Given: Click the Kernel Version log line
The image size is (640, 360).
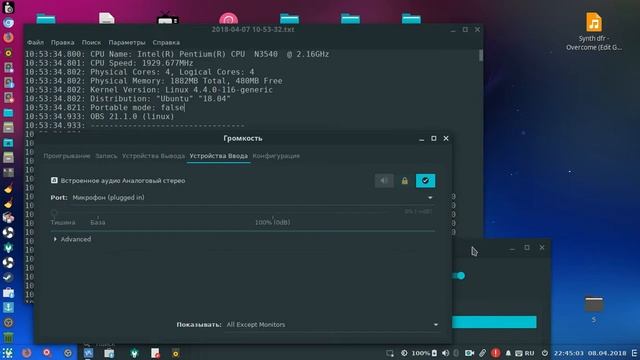Looking at the screenshot, I should [149, 90].
